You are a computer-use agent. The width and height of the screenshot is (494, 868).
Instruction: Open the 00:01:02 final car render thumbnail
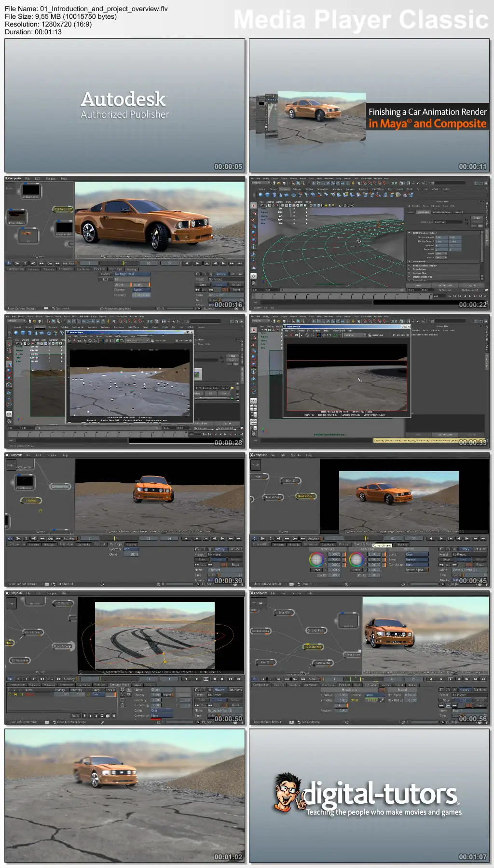125,796
